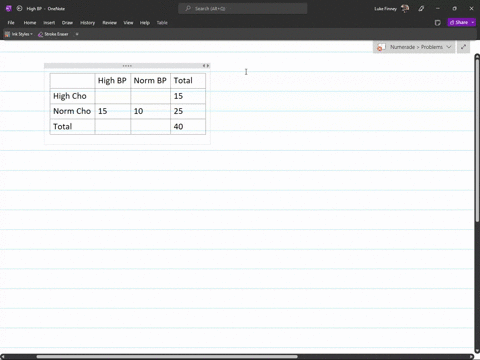Select the Stroke Eraser tool

(x=53, y=34)
